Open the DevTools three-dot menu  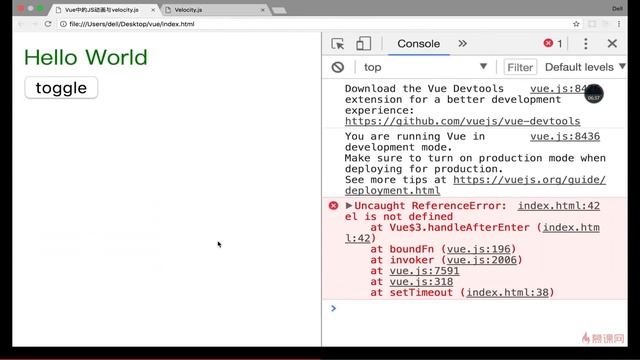[586, 44]
